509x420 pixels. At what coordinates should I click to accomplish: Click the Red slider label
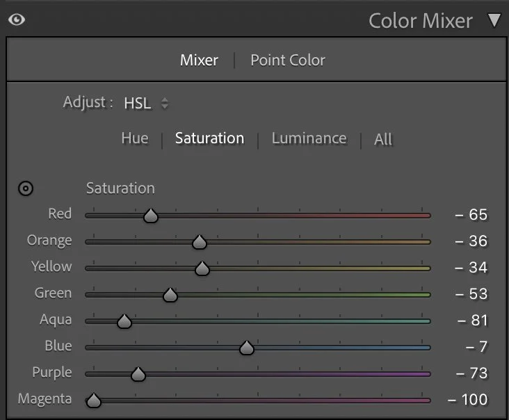click(60, 214)
